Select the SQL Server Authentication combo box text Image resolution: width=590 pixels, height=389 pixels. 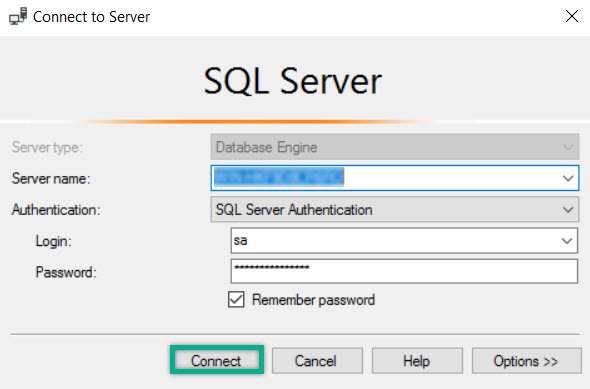click(x=294, y=210)
